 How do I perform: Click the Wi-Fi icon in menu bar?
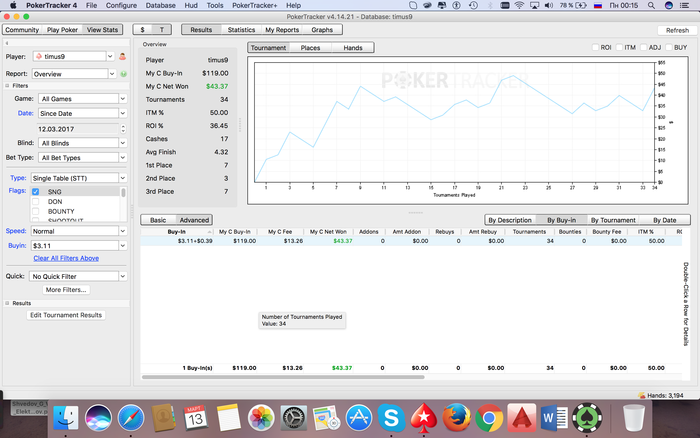point(519,5)
